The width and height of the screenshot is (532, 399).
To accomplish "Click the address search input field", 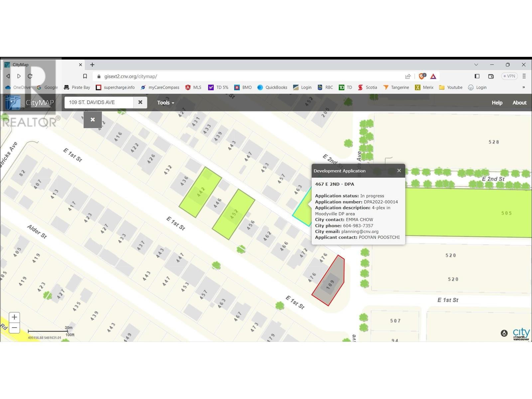I will pyautogui.click(x=99, y=102).
